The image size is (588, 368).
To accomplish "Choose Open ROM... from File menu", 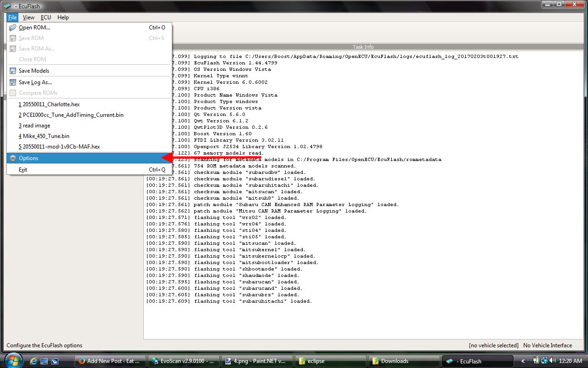I will tap(90, 28).
